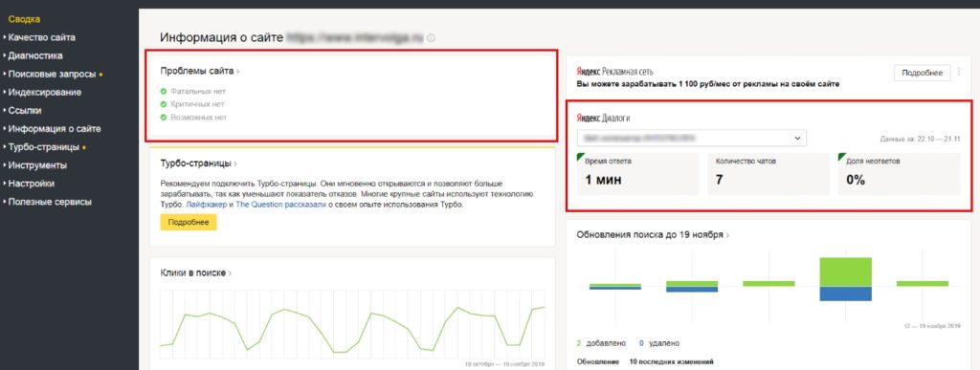Viewport: 980px width, 370px height.
Task: Click green check icon beside Фатальных нет
Action: [163, 91]
